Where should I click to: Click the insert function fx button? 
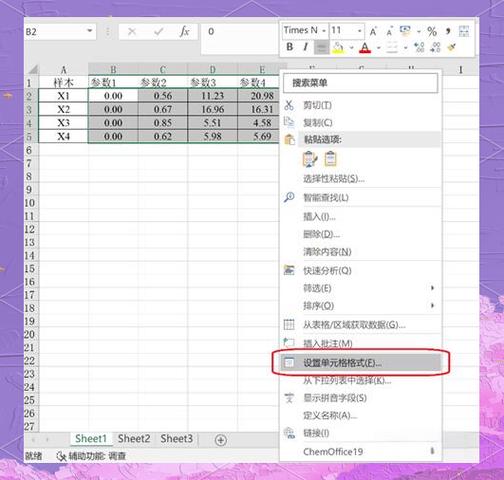click(x=184, y=32)
